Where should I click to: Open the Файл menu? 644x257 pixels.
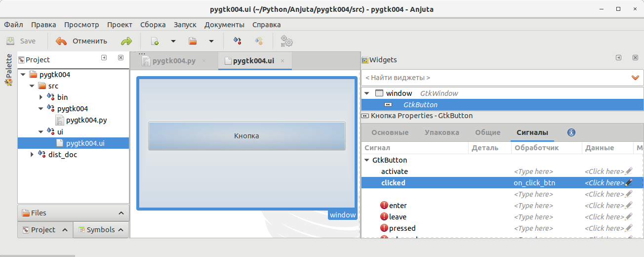pyautogui.click(x=14, y=25)
